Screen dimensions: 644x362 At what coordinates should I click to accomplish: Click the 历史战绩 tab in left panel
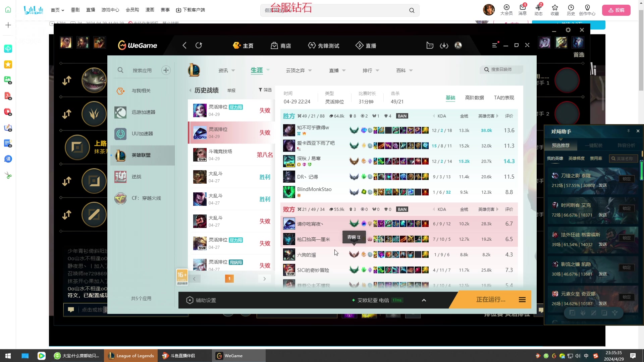tap(207, 90)
